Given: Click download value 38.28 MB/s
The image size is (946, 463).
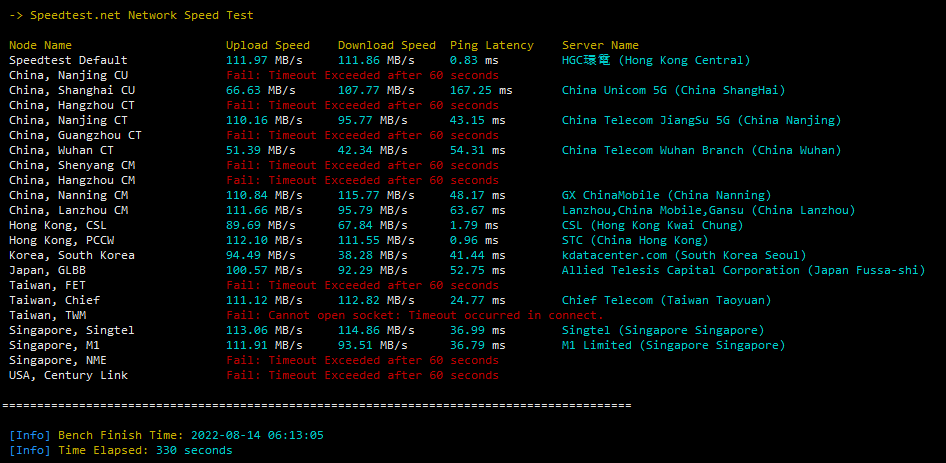Looking at the screenshot, I should [373, 255].
